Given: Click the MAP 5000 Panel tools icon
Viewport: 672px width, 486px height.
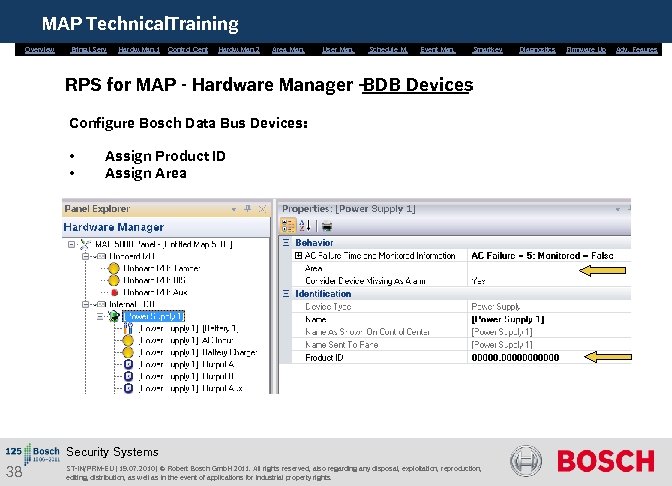Looking at the screenshot, I should point(85,244).
